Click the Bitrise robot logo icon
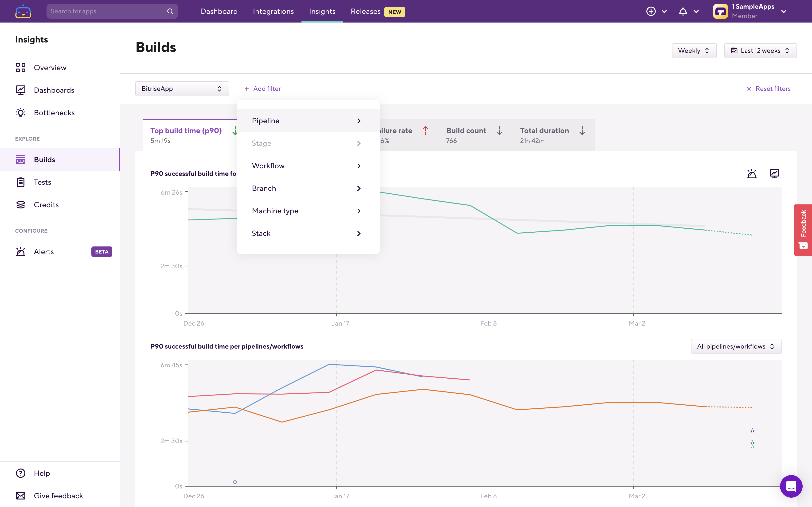The height and width of the screenshot is (507, 812). tap(23, 12)
